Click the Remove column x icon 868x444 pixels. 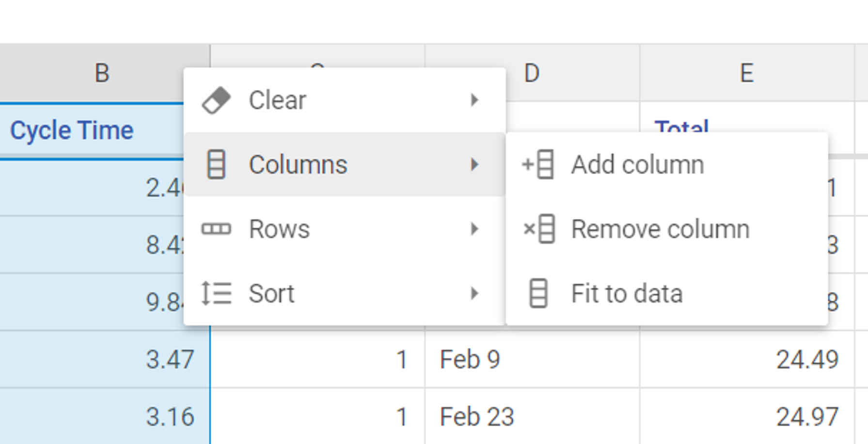(x=538, y=229)
